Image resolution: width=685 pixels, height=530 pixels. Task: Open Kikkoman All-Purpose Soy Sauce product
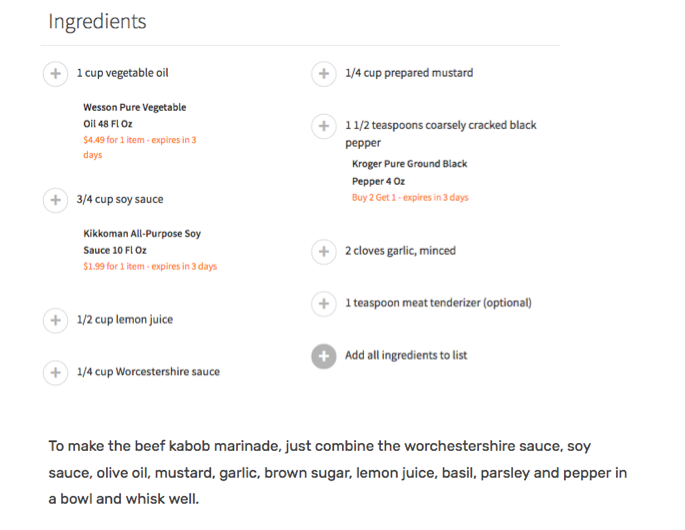(x=141, y=241)
